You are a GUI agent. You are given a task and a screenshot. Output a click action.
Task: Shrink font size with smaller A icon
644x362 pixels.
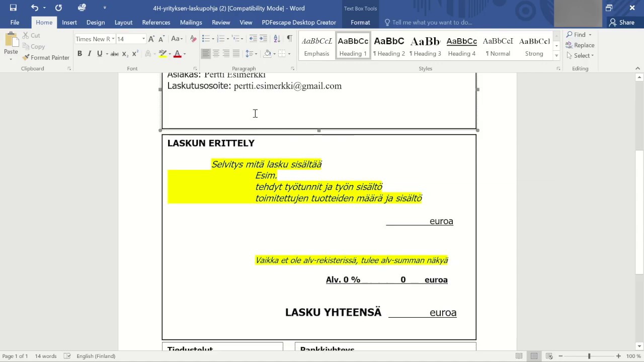click(x=161, y=39)
